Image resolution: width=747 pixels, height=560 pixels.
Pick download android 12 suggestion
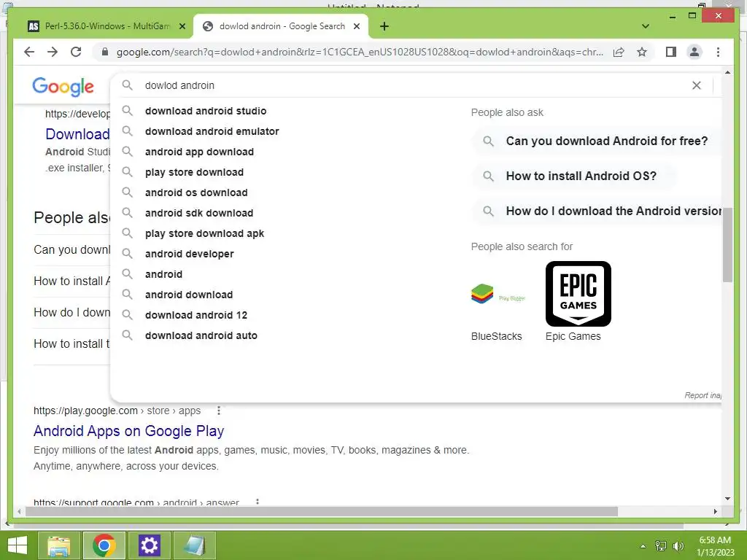[x=196, y=315]
